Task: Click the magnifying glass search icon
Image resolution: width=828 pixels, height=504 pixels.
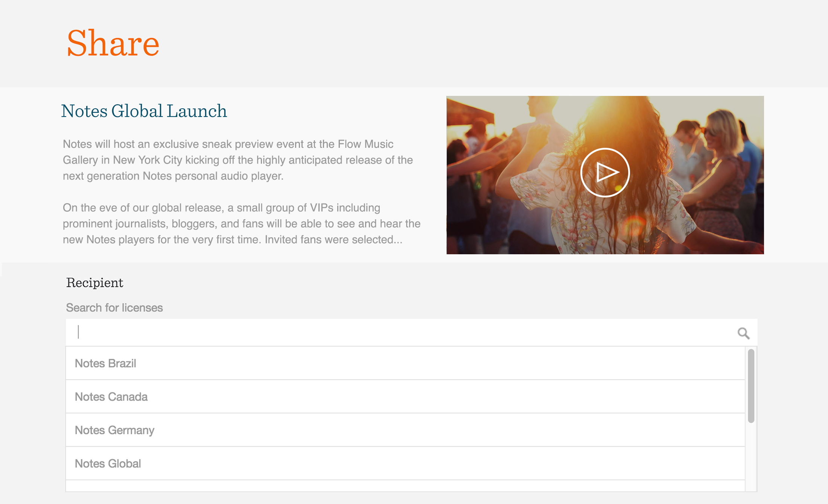Action: [743, 333]
